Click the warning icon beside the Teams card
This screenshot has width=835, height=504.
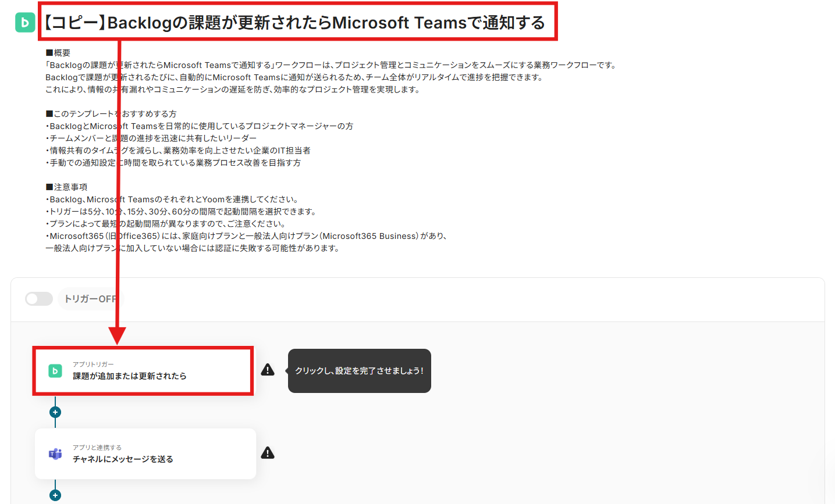[x=268, y=453]
